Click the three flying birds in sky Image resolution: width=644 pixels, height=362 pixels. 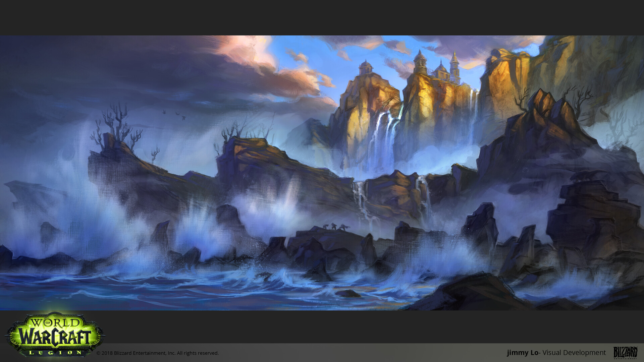[x=174, y=115]
